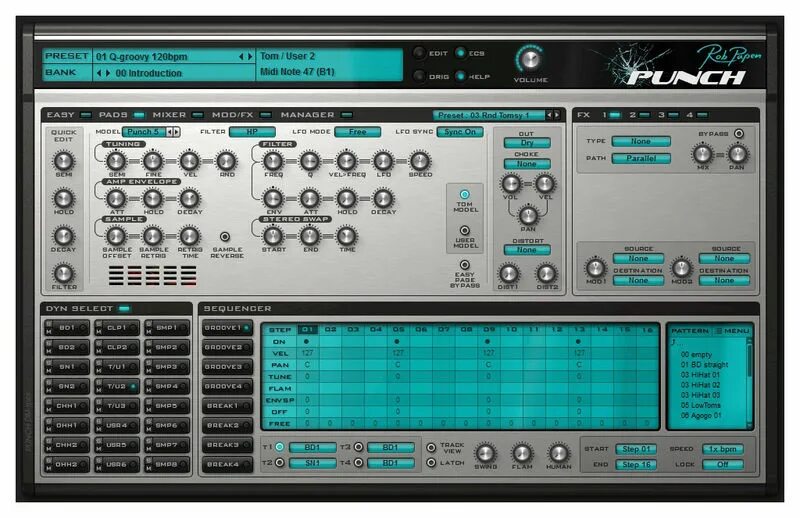
Task: Select the GROOVE2 pattern button
Action: (x=227, y=347)
